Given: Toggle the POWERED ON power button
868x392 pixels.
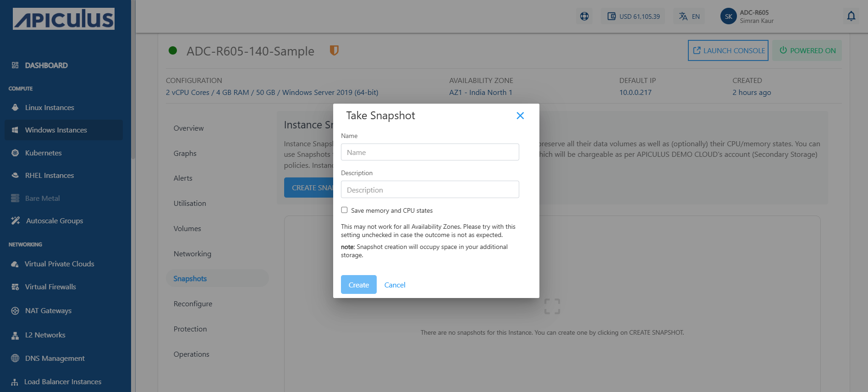Looking at the screenshot, I should pos(807,50).
